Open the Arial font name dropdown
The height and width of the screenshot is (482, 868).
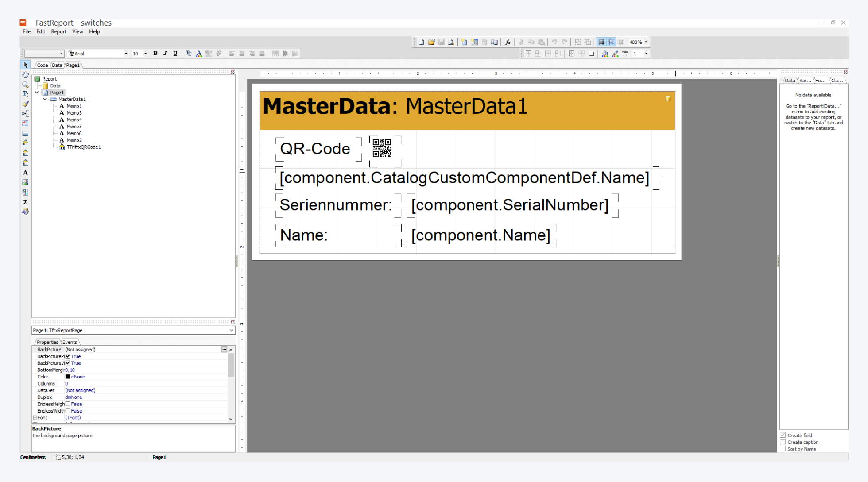pos(126,54)
